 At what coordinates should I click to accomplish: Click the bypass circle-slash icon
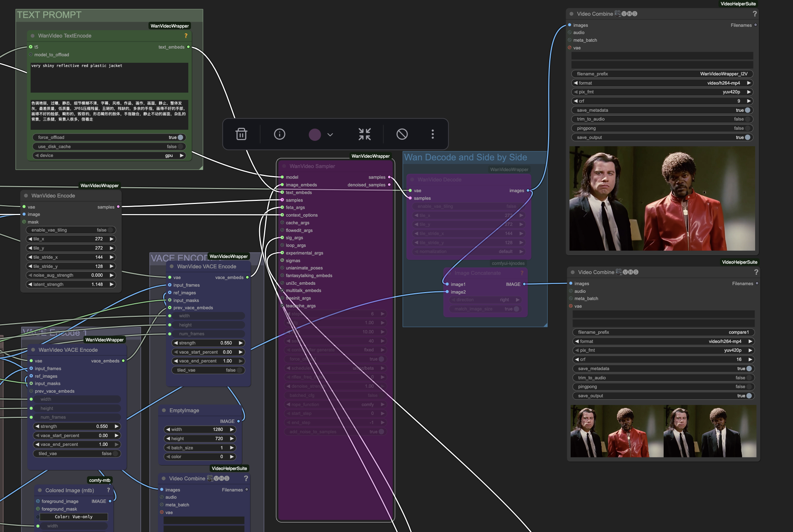coord(402,134)
